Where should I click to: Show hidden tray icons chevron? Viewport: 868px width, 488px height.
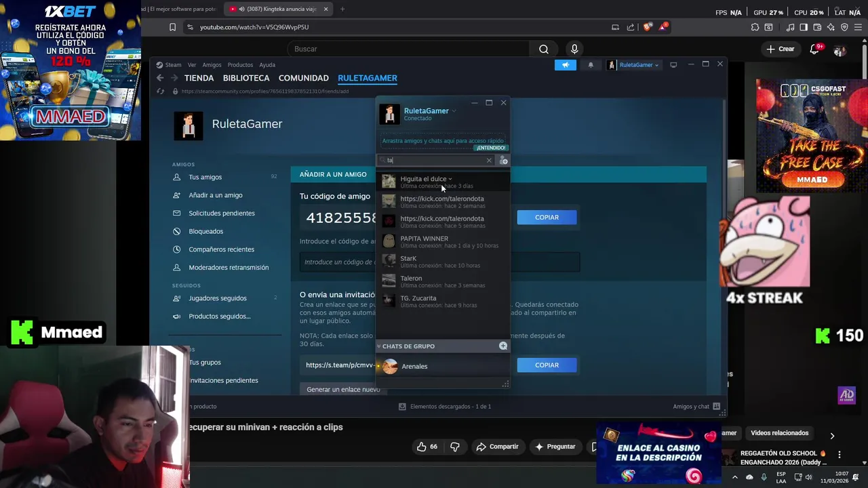point(734,476)
